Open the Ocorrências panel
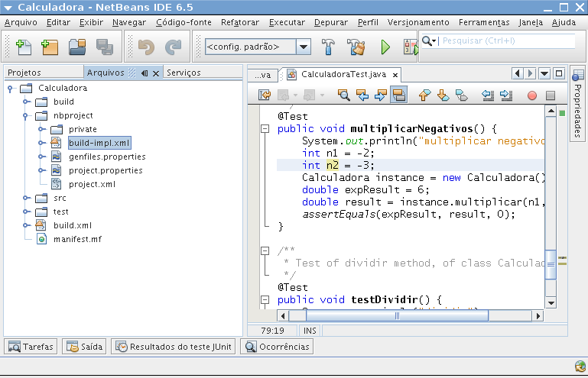This screenshot has width=588, height=378. tap(277, 347)
